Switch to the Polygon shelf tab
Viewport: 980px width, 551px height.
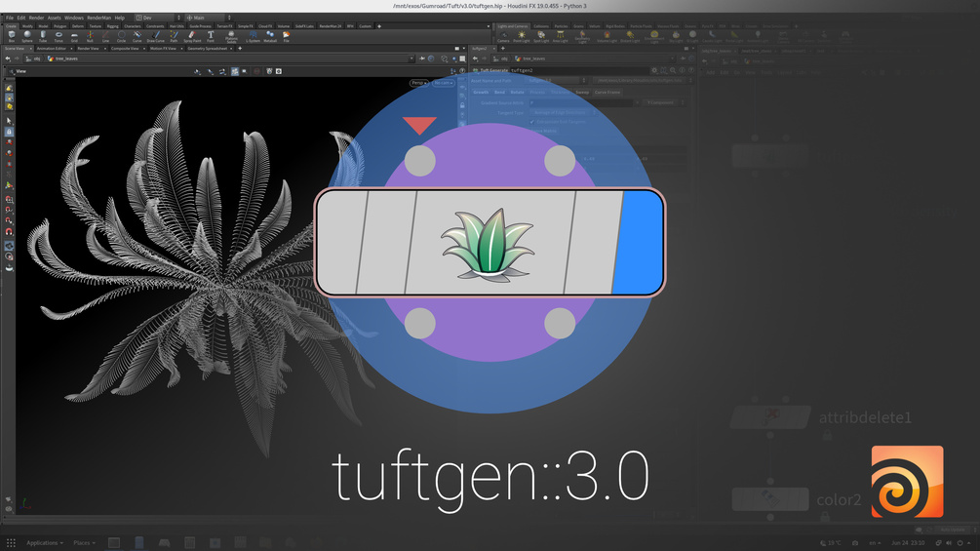(60, 26)
